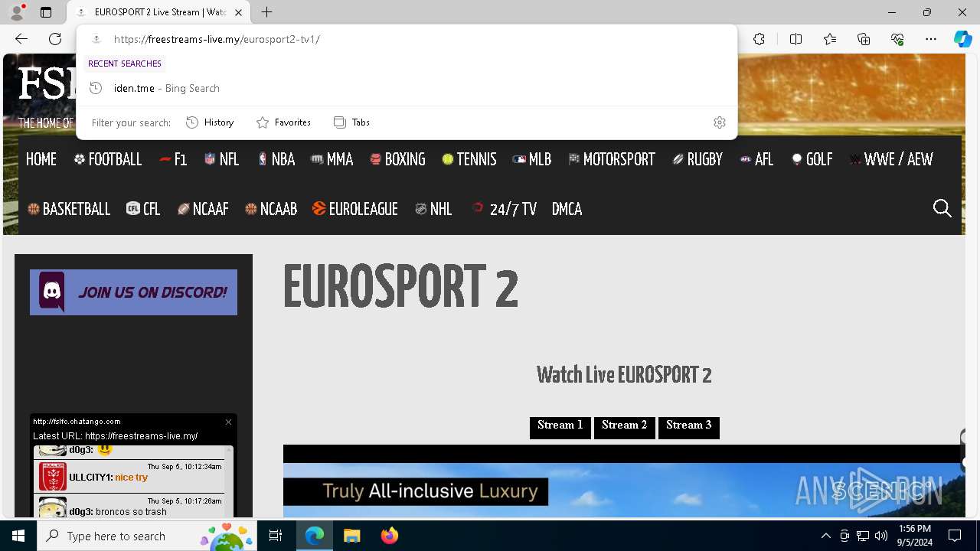Click Join Us On Discord banner
Screen dimensions: 980x551
[133, 292]
